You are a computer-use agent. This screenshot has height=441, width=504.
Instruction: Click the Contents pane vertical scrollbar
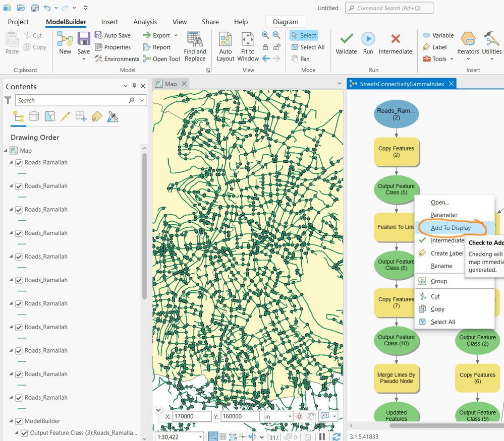pos(144,227)
